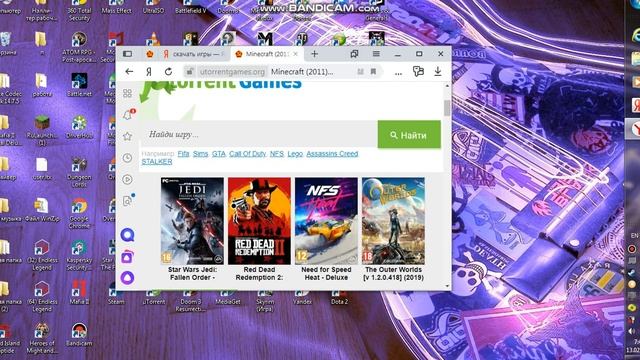
Task: Select the DriverHub desktop shortcut
Action: click(79, 127)
